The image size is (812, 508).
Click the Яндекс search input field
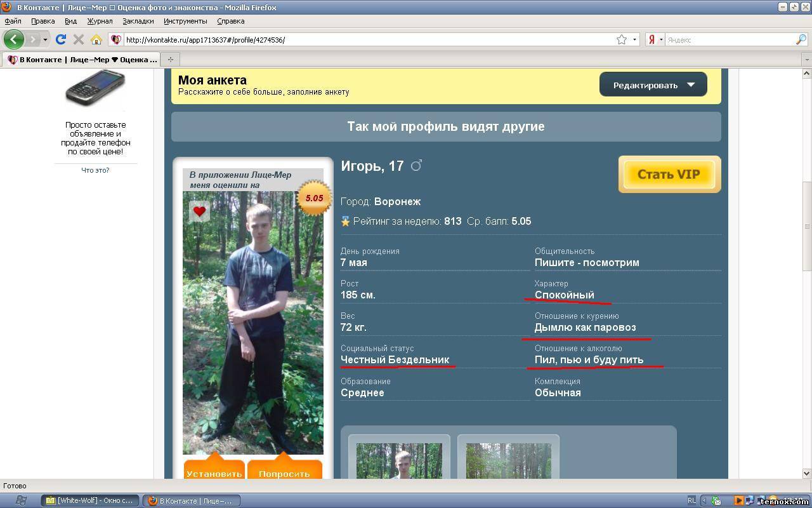pyautogui.click(x=730, y=39)
